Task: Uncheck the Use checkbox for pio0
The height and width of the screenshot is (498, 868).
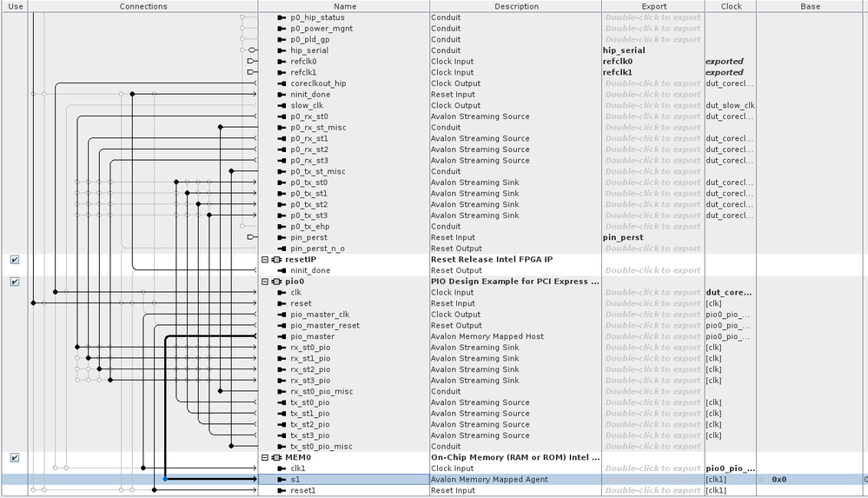Action: [15, 282]
